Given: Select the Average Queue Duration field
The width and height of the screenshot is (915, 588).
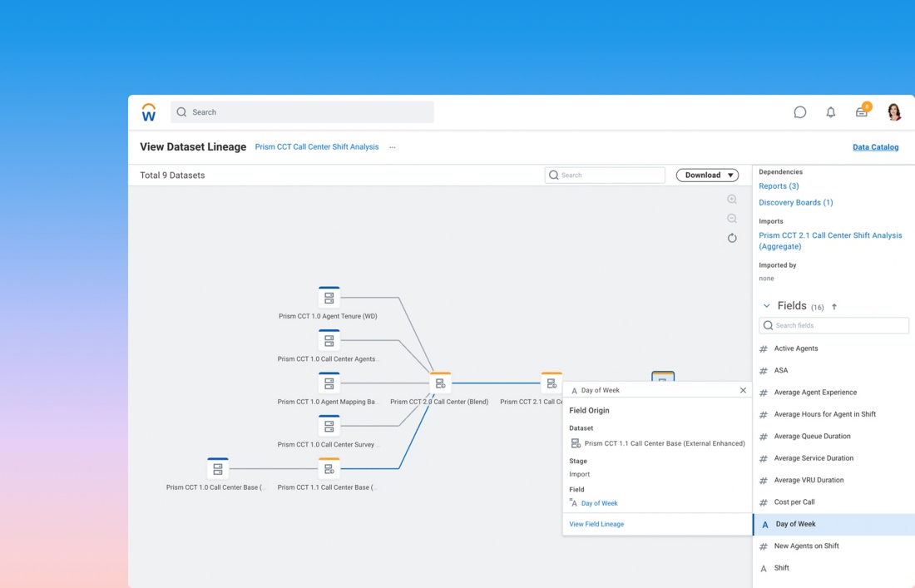Looking at the screenshot, I should pyautogui.click(x=812, y=437).
